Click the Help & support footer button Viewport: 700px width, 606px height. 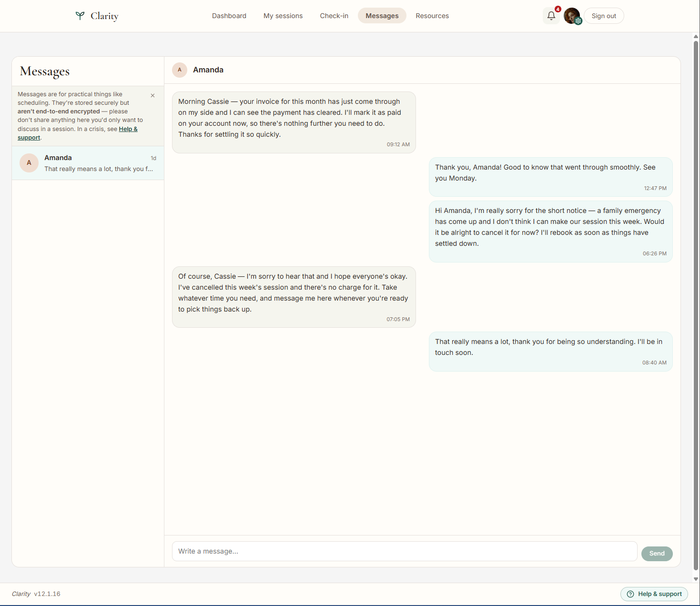click(x=654, y=594)
